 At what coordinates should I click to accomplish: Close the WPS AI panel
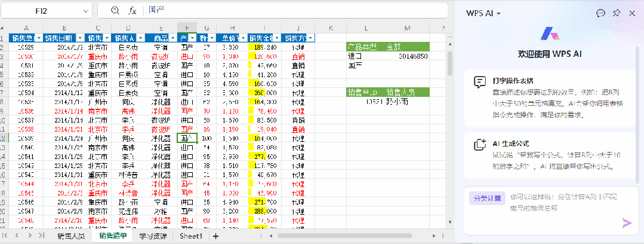click(632, 13)
